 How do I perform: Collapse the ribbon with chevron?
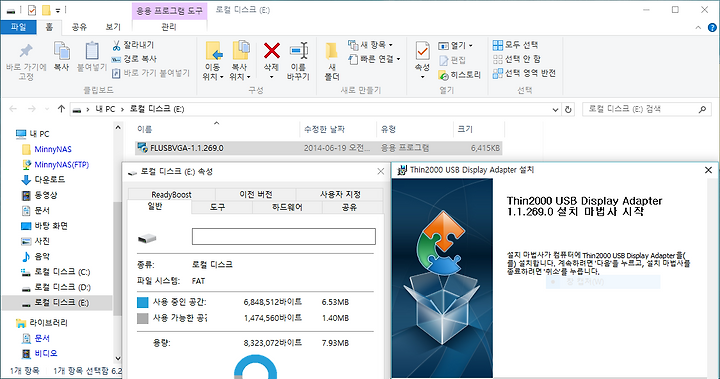pyautogui.click(x=698, y=28)
